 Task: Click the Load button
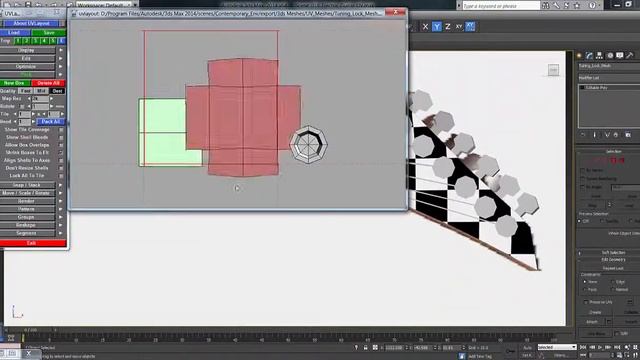pos(15,33)
